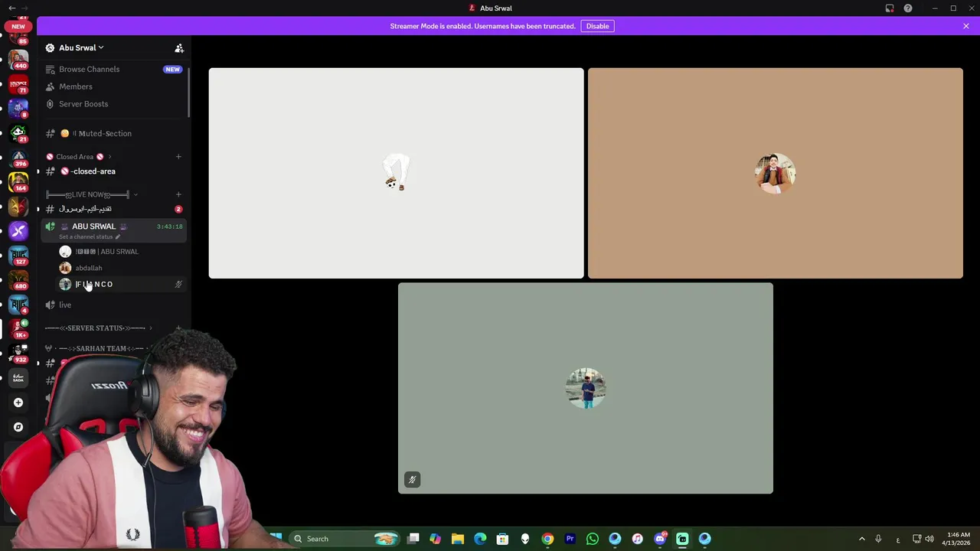Open server icon with 21 badge

pyautogui.click(x=18, y=132)
